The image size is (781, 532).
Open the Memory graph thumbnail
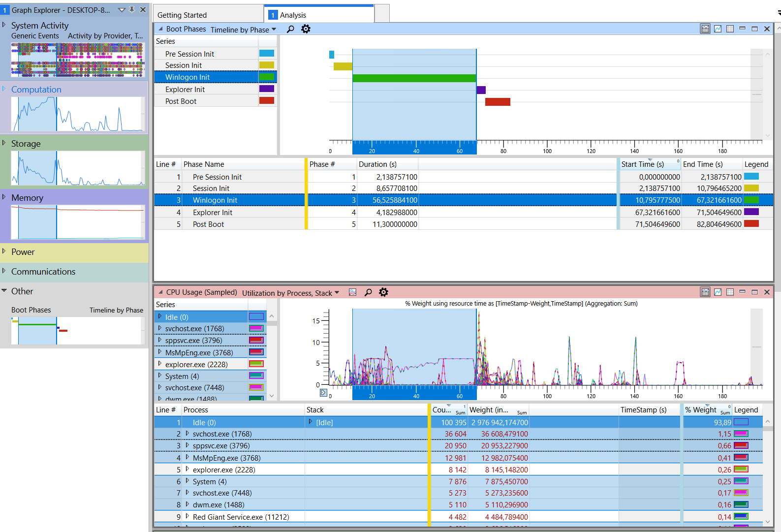(x=78, y=222)
